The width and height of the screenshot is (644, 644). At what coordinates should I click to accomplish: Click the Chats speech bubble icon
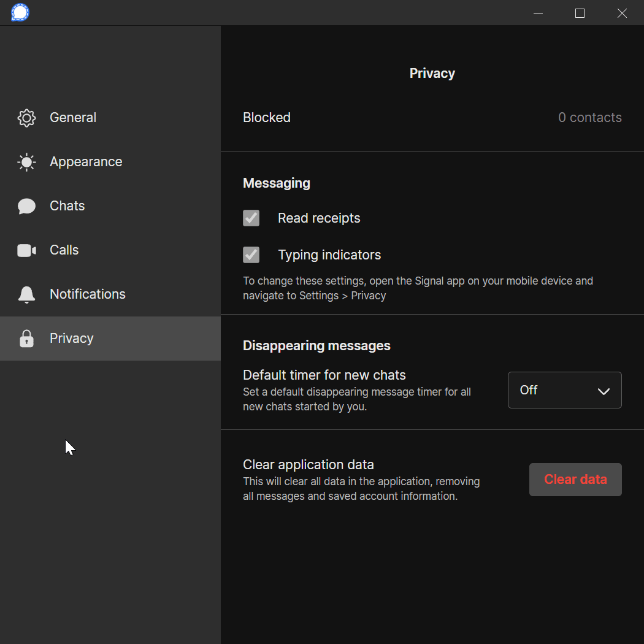26,206
